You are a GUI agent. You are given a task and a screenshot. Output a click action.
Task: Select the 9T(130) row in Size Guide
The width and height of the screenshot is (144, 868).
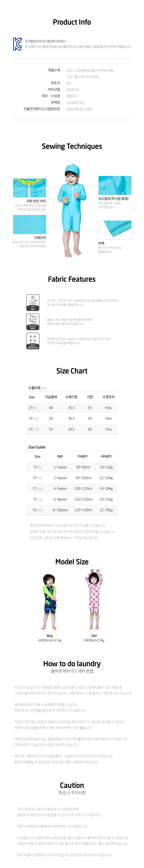point(72,510)
